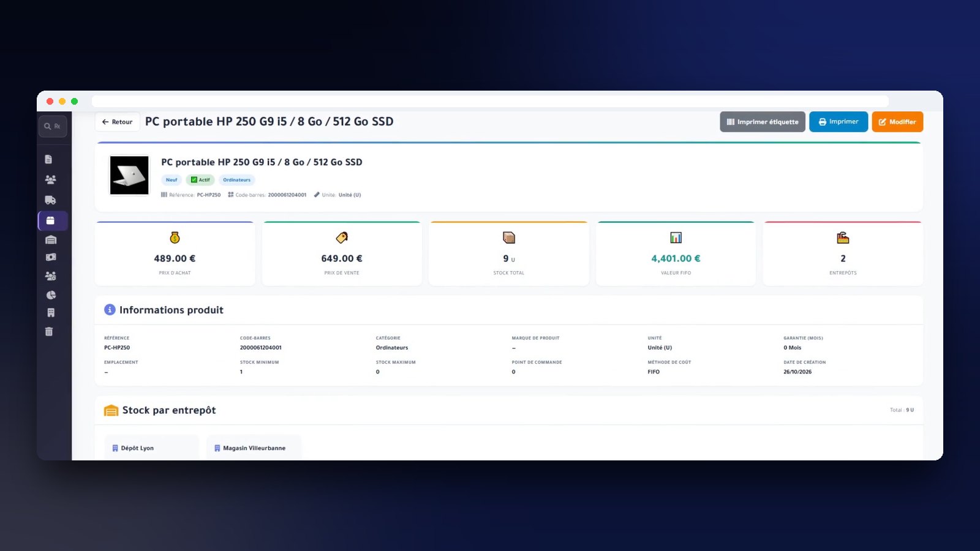The height and width of the screenshot is (551, 980).
Task: Click the Ordinateurs value under Catégorie
Action: (392, 348)
